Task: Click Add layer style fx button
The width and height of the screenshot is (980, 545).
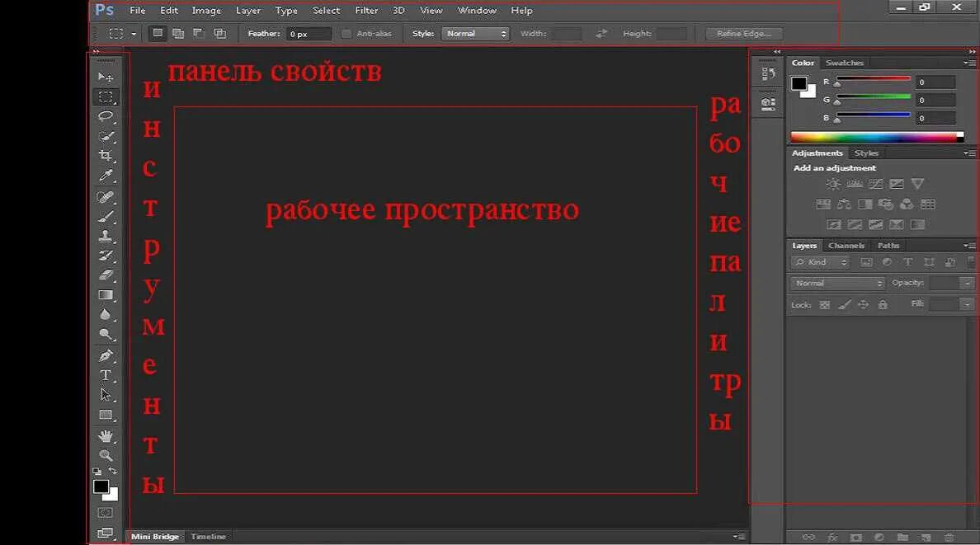Action: (x=832, y=538)
